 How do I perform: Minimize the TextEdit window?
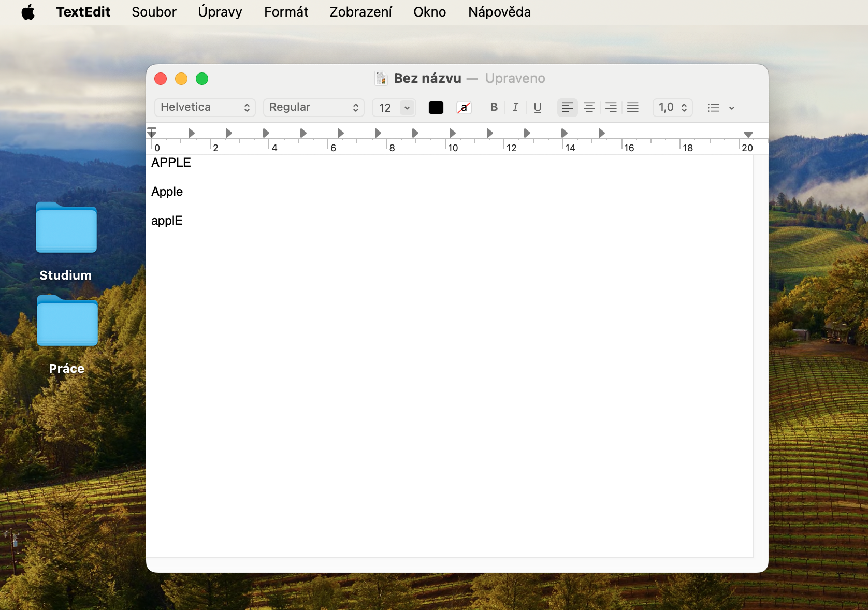181,79
